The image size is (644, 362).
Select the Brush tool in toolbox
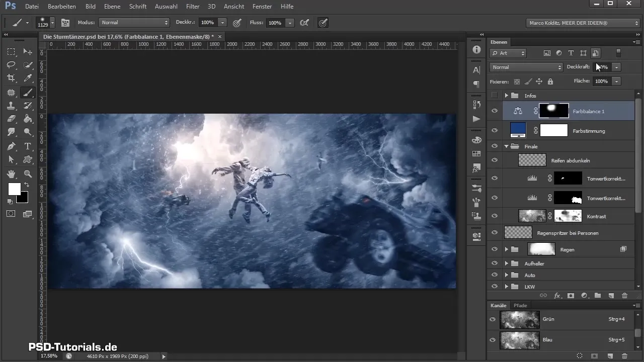click(x=28, y=92)
